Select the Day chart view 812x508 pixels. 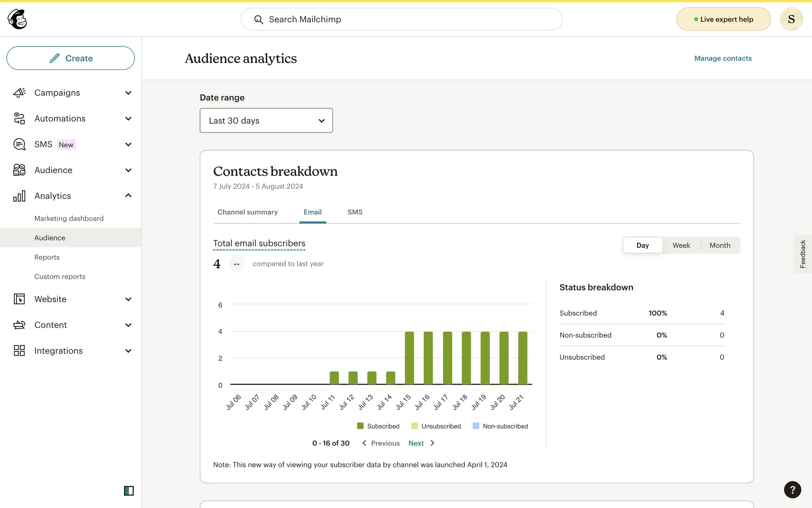(x=642, y=246)
